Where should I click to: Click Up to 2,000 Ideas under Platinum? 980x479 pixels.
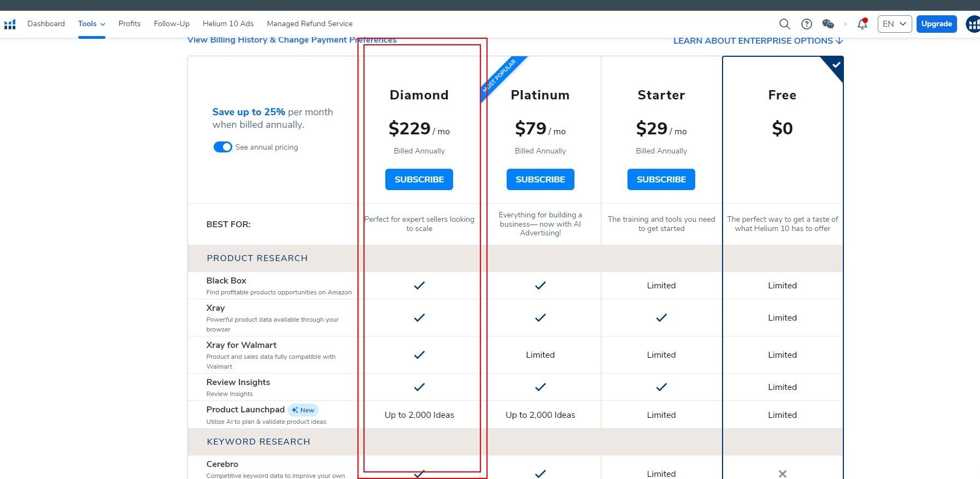click(x=540, y=415)
